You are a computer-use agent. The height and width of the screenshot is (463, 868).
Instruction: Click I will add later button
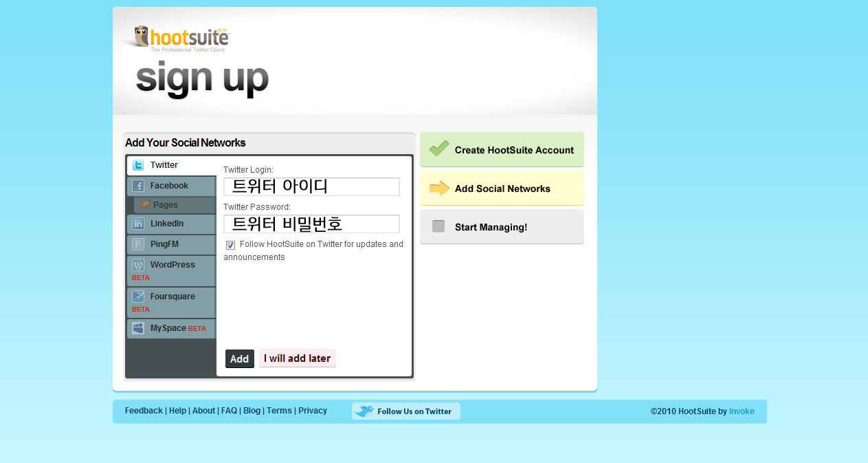click(x=298, y=358)
